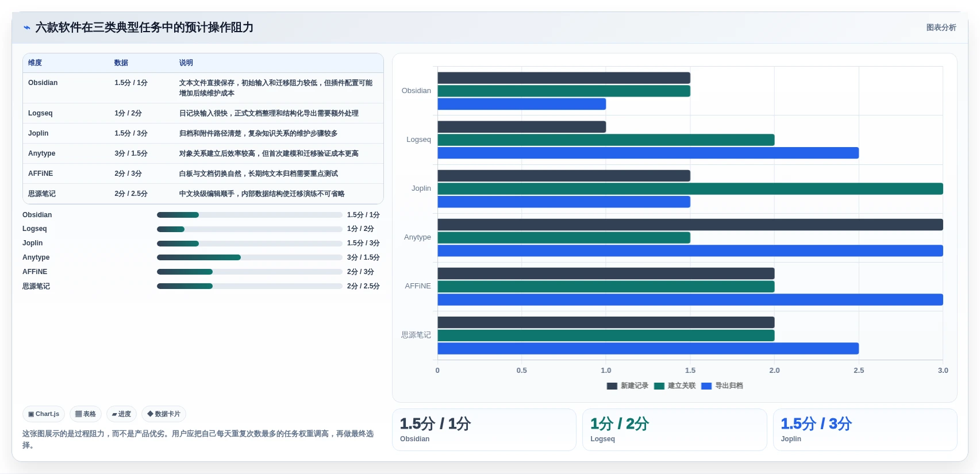Click the Joplin progress bar

249,244
